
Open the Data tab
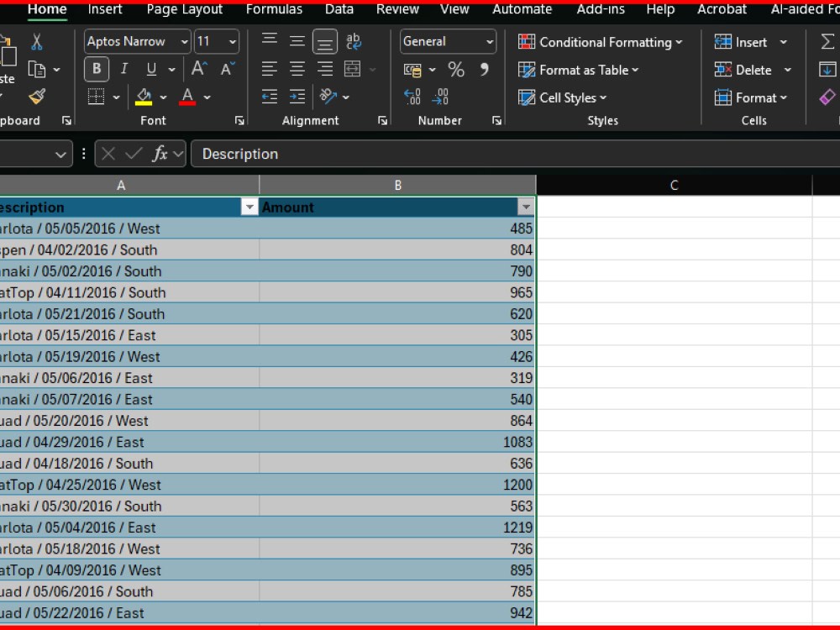339,9
